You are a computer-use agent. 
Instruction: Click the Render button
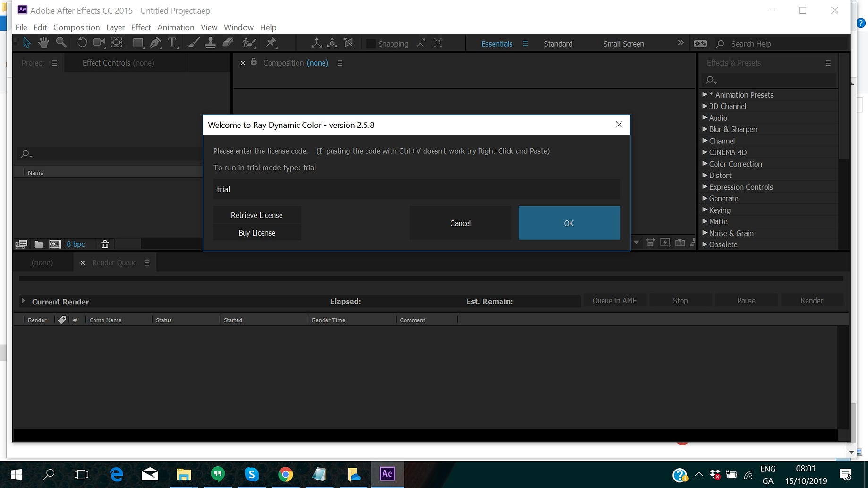(x=812, y=300)
